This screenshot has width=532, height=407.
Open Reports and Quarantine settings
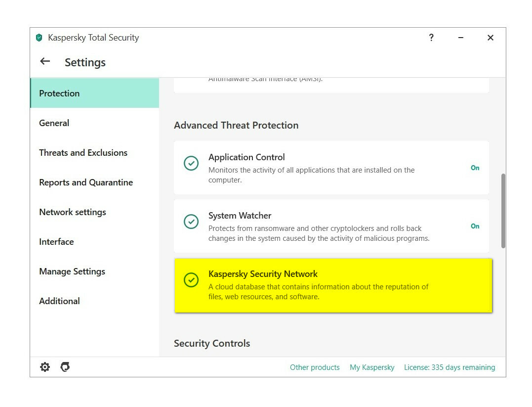95,182
